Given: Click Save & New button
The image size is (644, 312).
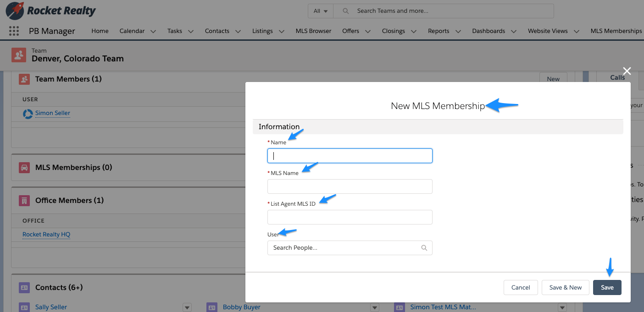Looking at the screenshot, I should [565, 287].
